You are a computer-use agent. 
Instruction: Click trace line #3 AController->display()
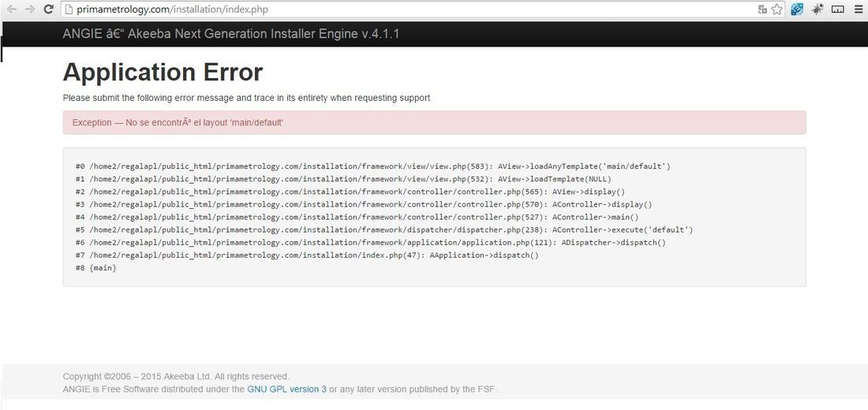click(x=364, y=204)
